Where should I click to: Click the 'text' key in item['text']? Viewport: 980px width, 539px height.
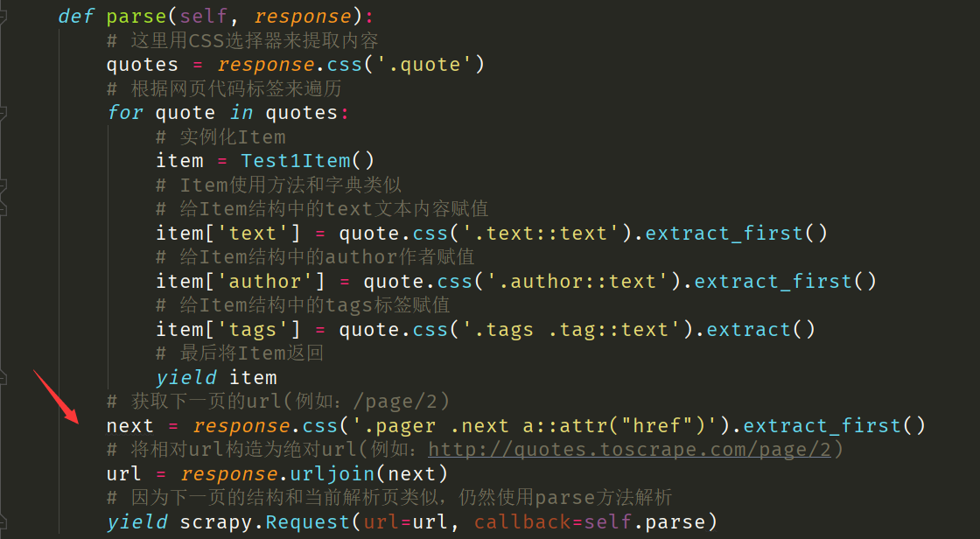click(253, 234)
